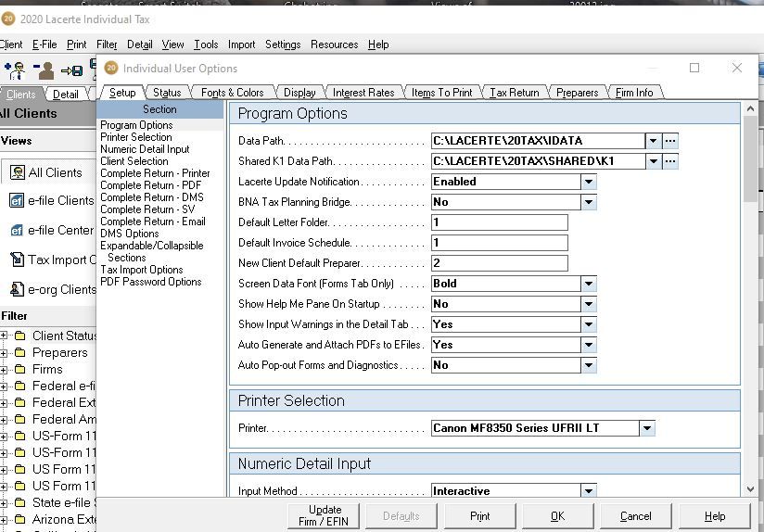
Task: Select the Client Status filter folder icon
Action: pos(20,336)
